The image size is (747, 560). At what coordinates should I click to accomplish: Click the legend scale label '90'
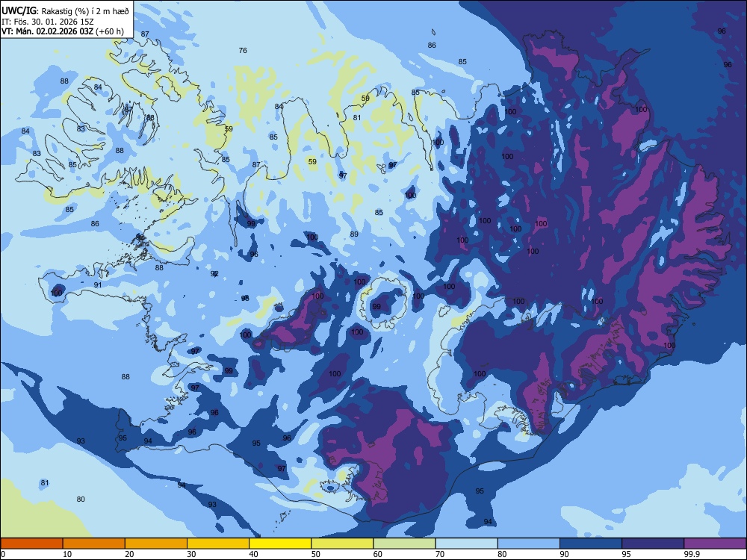[x=564, y=554]
